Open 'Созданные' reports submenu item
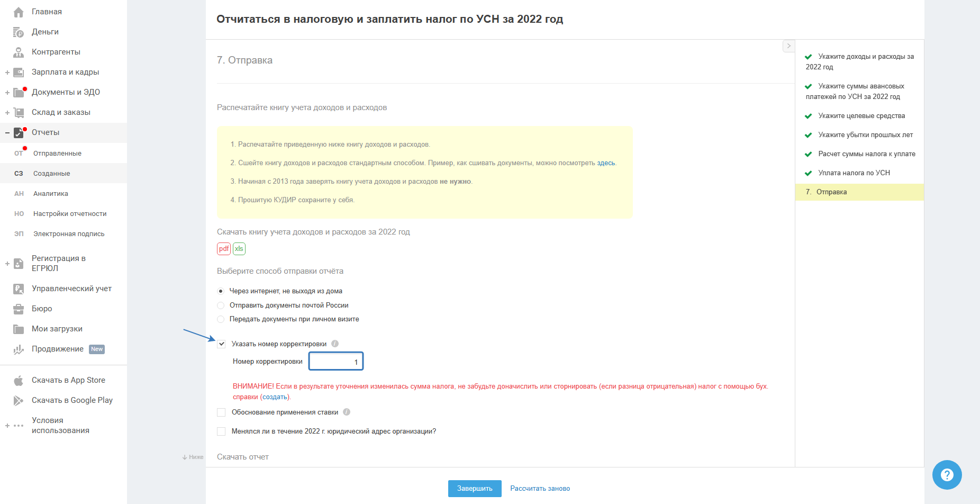 [52, 174]
